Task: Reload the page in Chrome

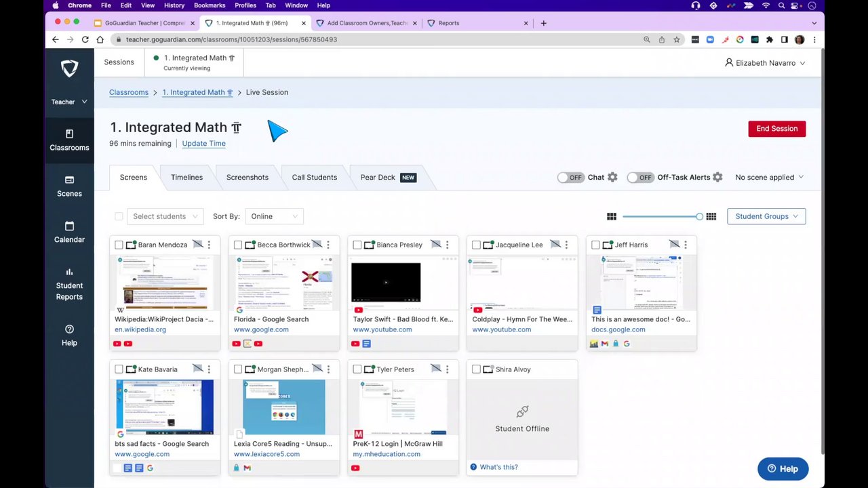Action: point(85,40)
